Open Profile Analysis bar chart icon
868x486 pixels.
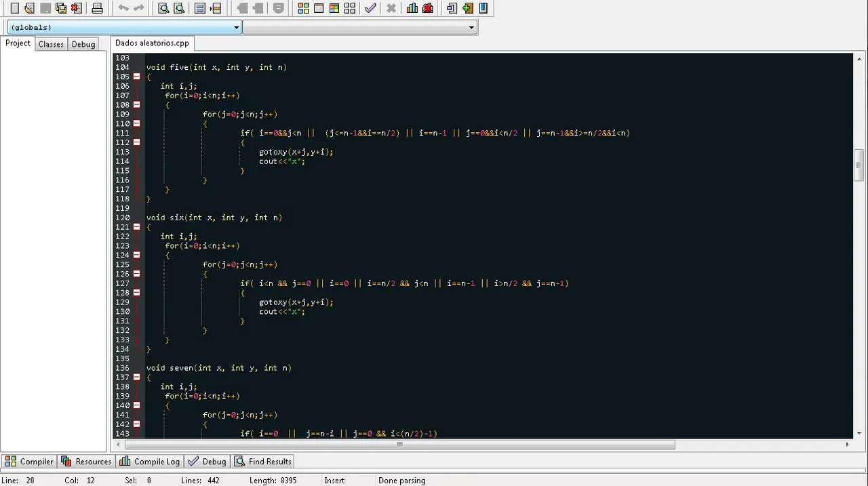(412, 8)
